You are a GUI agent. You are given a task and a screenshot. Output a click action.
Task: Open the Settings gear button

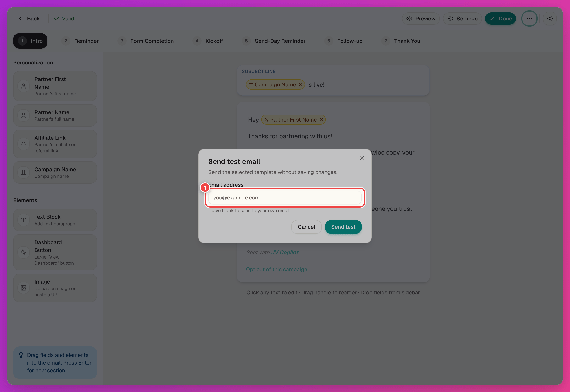(462, 19)
